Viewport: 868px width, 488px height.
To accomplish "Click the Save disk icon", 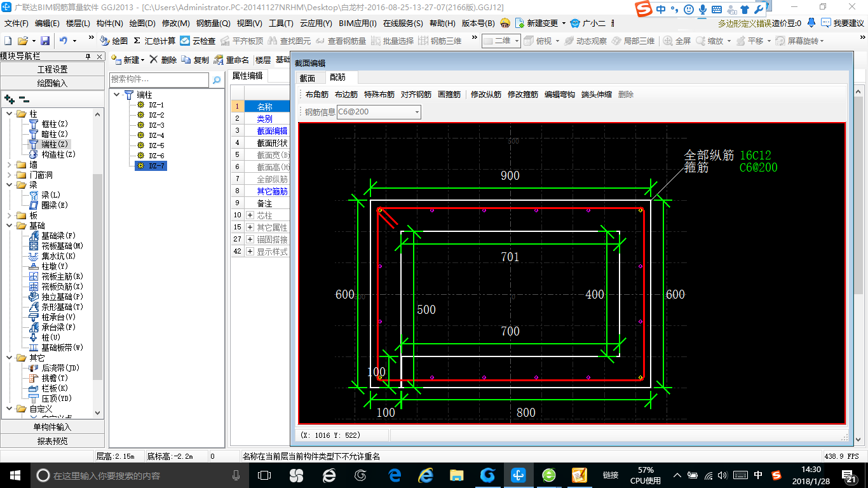I will [x=45, y=41].
